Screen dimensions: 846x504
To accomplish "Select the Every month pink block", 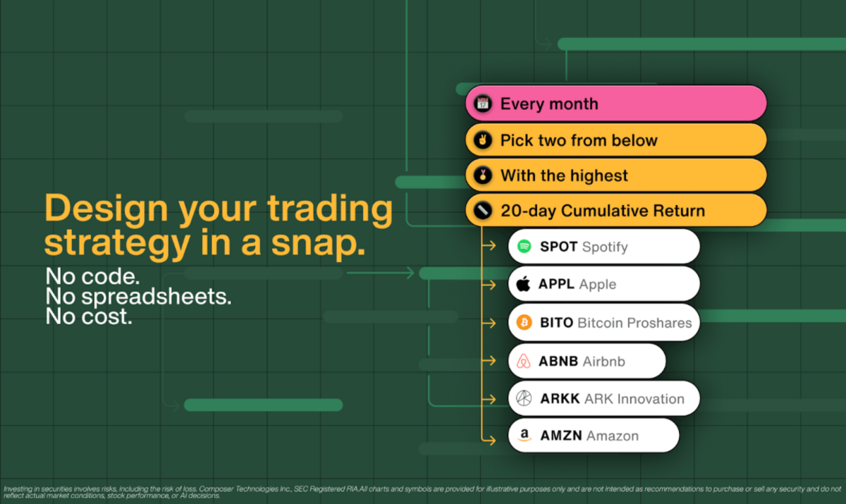I will coord(615,104).
